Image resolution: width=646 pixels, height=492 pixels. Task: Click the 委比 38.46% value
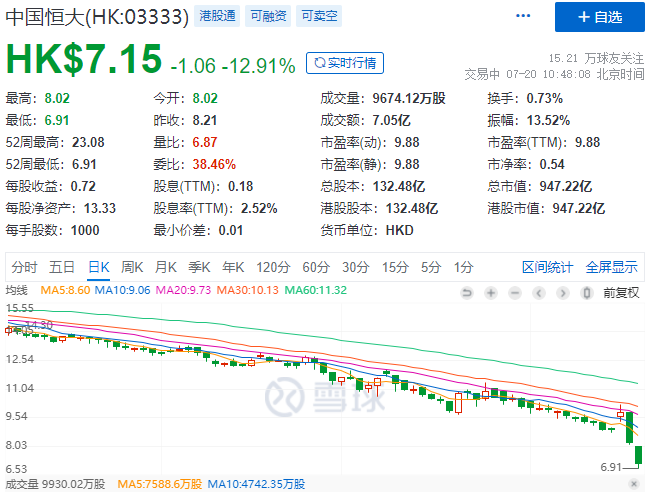point(214,164)
